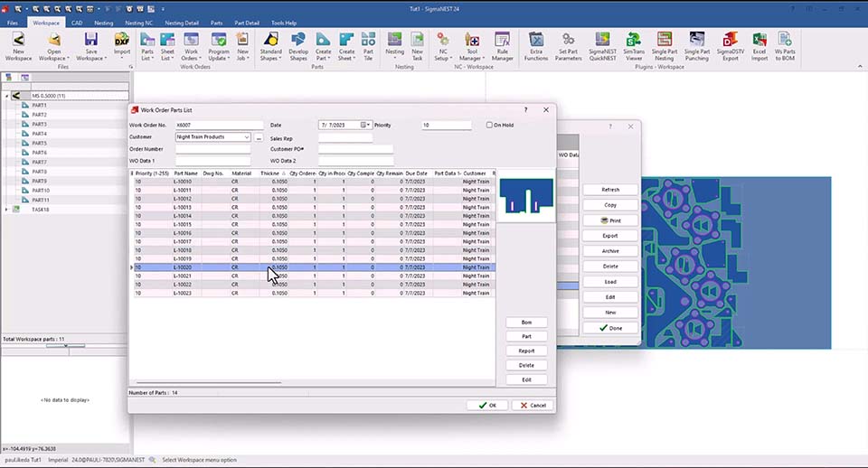Collapse the MS 0.5000 (11) tree node
The height and width of the screenshot is (468, 868).
click(x=6, y=96)
